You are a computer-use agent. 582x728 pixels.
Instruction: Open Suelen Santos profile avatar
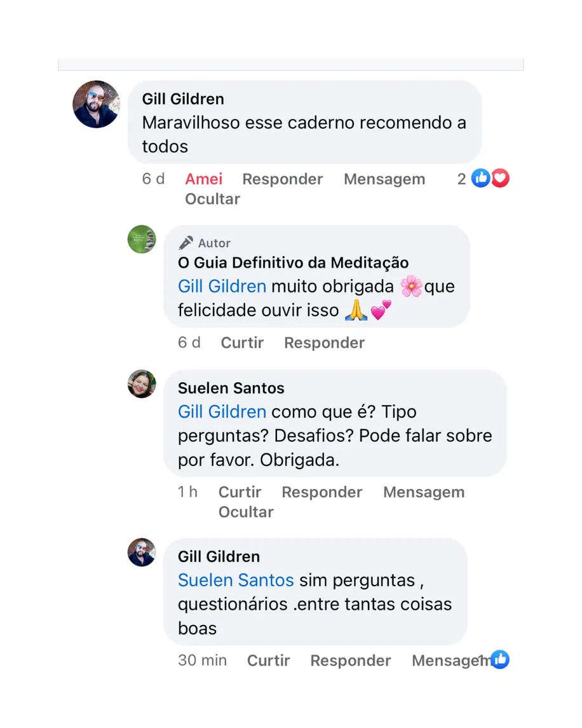[x=142, y=383]
